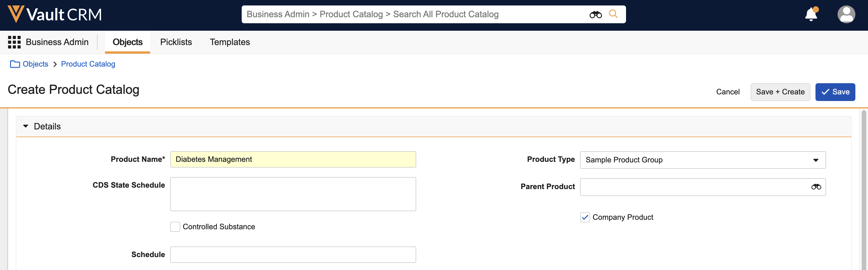Open the app switcher grid icon
The width and height of the screenshot is (868, 270).
click(14, 42)
